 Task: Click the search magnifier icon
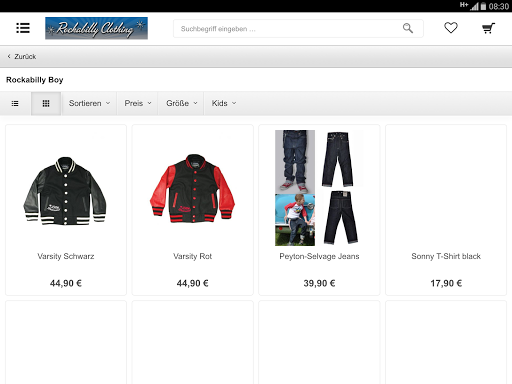[x=408, y=28]
